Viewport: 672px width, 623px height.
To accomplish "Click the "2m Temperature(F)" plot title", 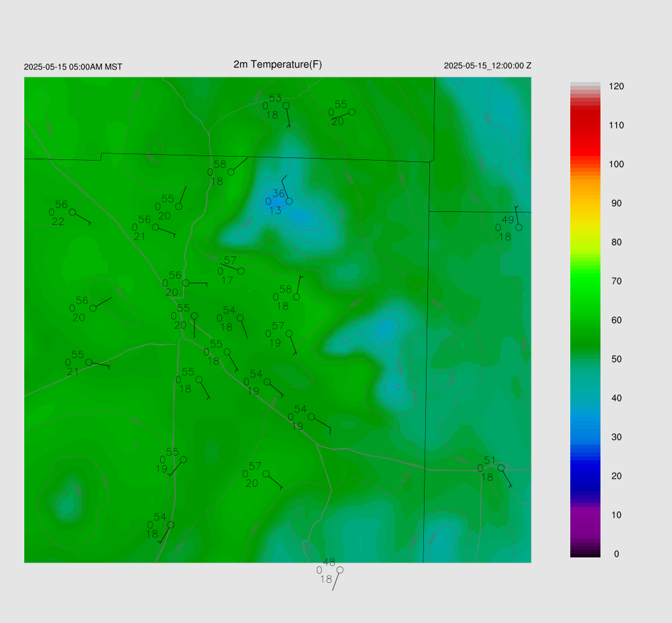I will pyautogui.click(x=278, y=64).
